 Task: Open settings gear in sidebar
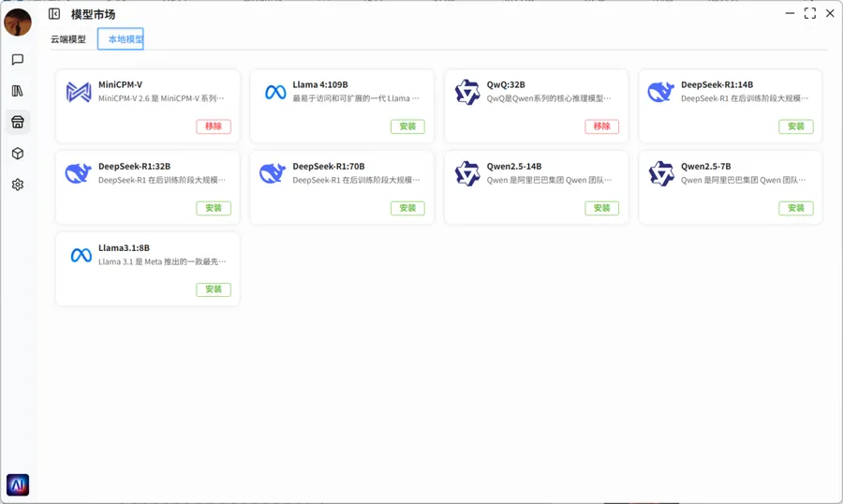click(18, 185)
